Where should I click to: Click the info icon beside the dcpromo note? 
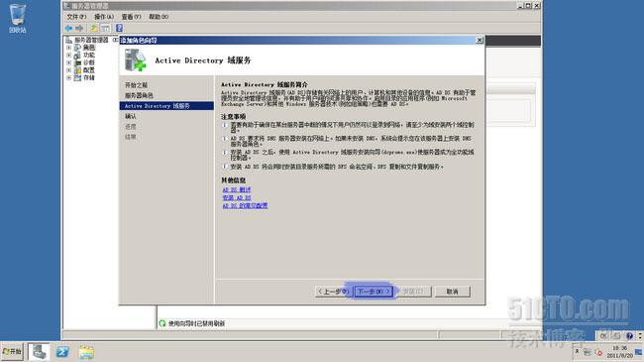[x=225, y=152]
